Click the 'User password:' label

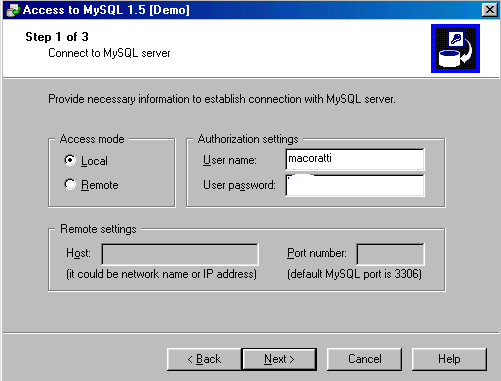point(239,185)
